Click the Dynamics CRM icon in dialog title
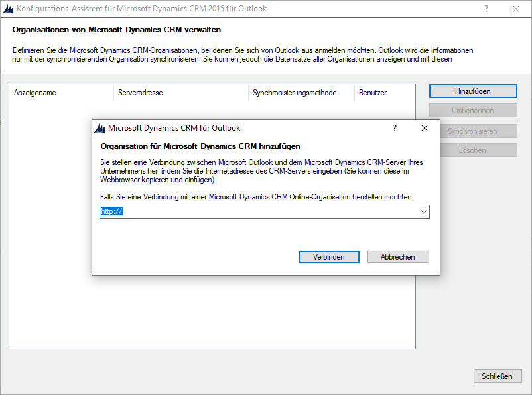Image resolution: width=532 pixels, height=395 pixels. point(100,128)
